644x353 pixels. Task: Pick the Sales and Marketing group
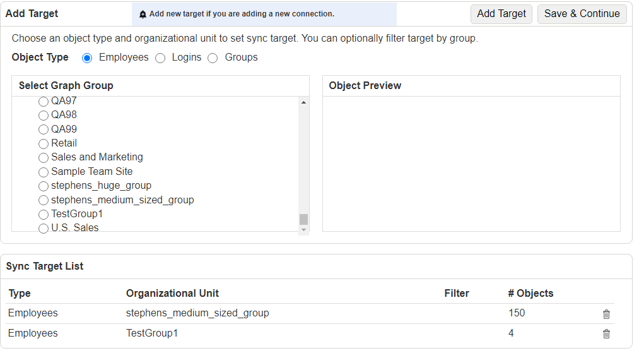(43, 158)
